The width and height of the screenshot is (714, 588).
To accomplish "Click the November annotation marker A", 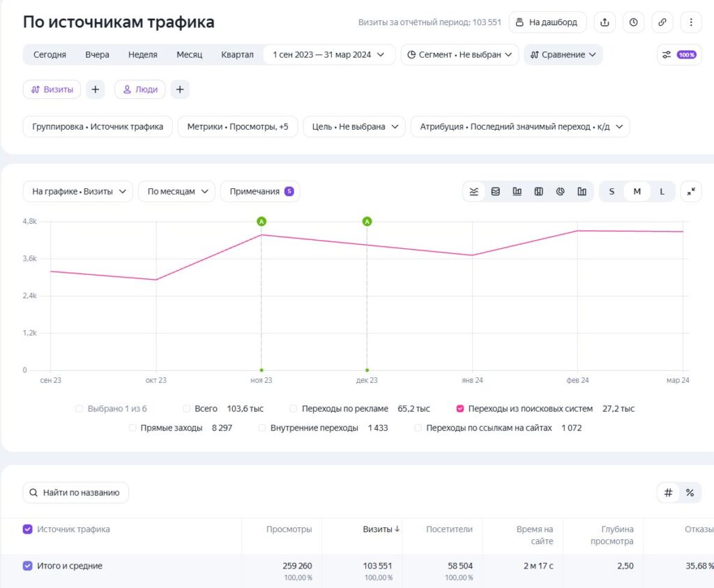I will tap(261, 221).
